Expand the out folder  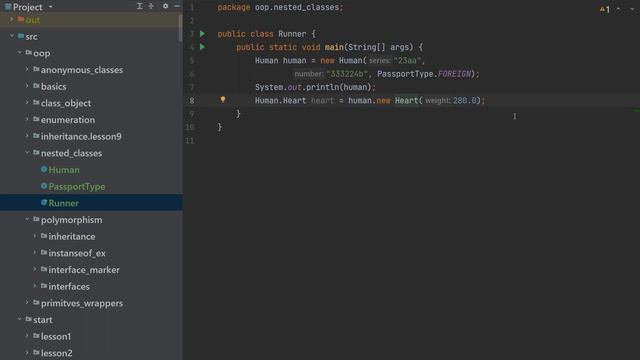point(11,20)
